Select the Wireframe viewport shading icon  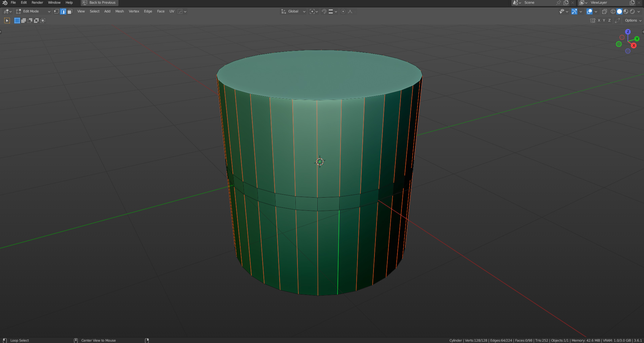tap(613, 11)
